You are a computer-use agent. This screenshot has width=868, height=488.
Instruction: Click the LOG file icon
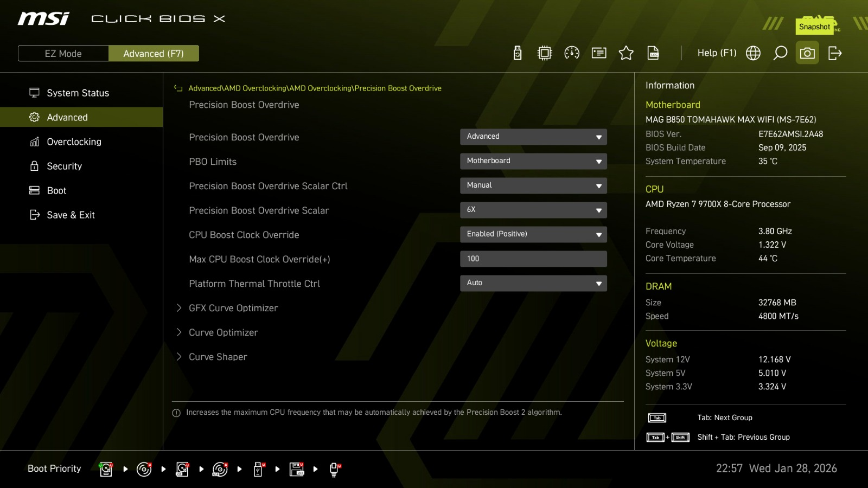click(653, 53)
